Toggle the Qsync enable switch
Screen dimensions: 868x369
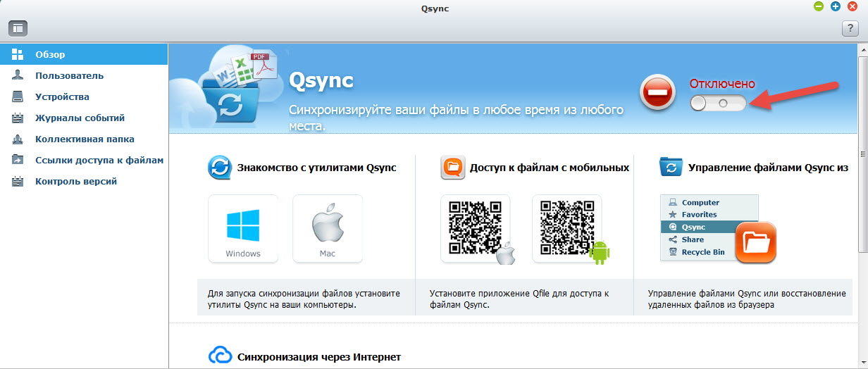coord(718,104)
